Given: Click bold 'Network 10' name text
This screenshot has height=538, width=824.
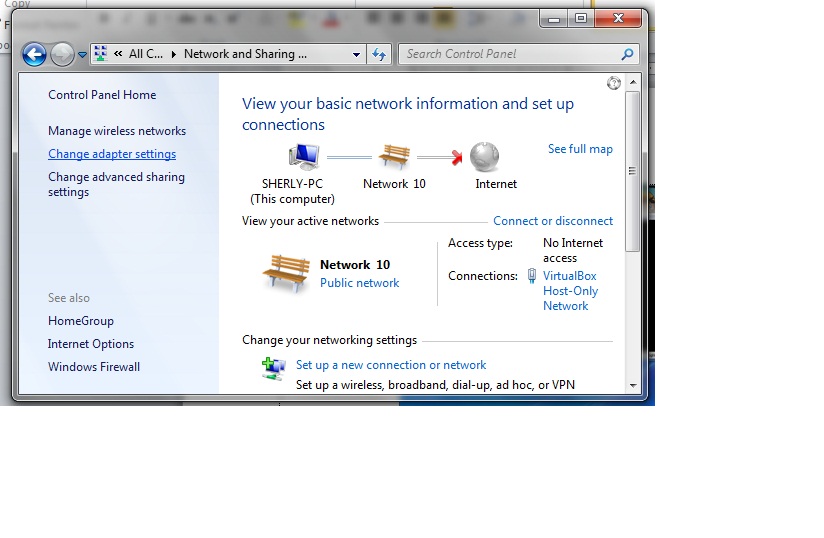Looking at the screenshot, I should pyautogui.click(x=355, y=265).
